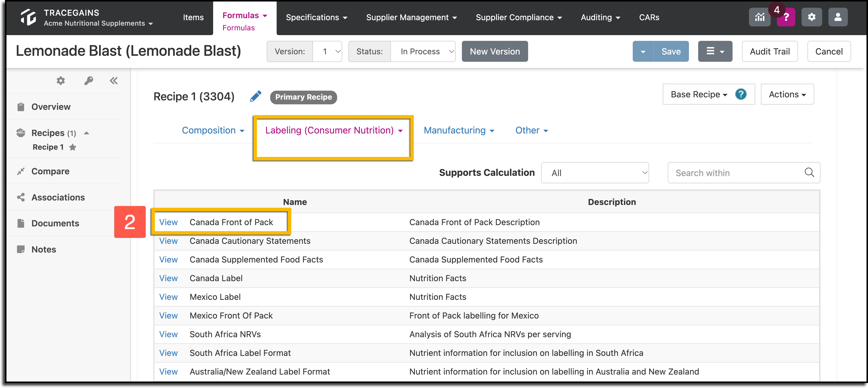Screen dimensions: 868x388
Task: Open the Supports Calculation All dropdown
Action: point(595,173)
